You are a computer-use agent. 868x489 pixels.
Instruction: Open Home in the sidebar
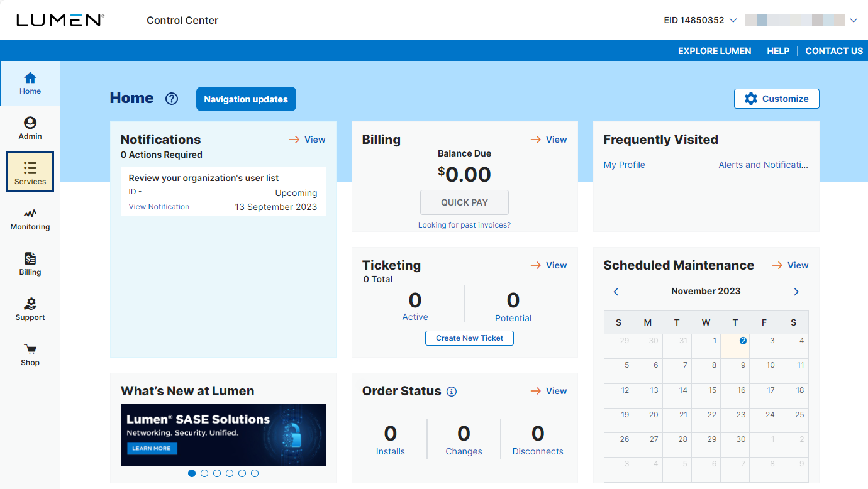[30, 84]
